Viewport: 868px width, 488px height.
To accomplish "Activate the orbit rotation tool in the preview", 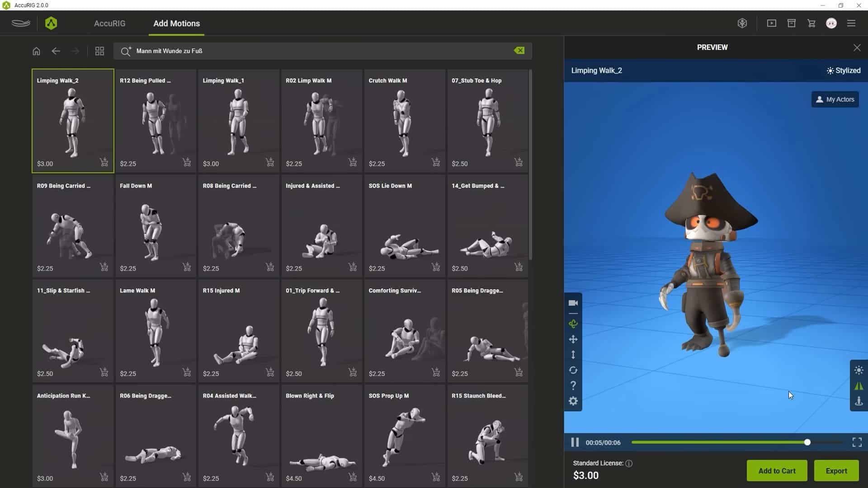I will (x=573, y=324).
